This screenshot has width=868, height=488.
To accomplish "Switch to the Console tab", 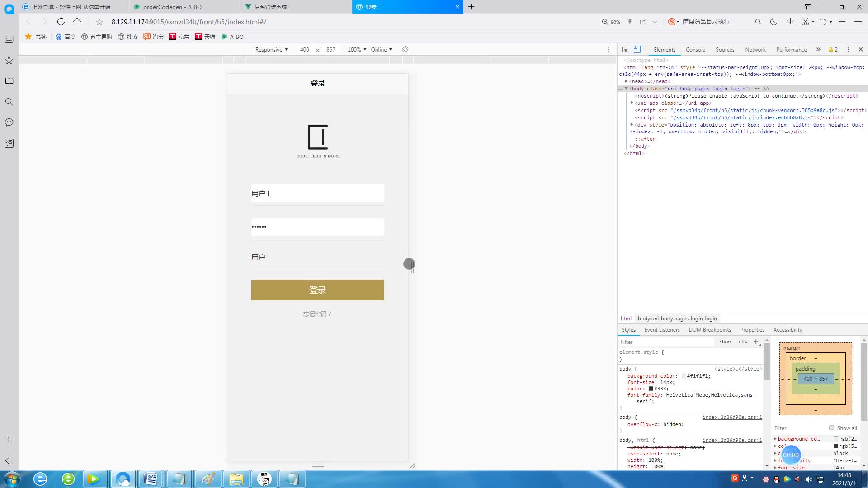I will tap(695, 50).
